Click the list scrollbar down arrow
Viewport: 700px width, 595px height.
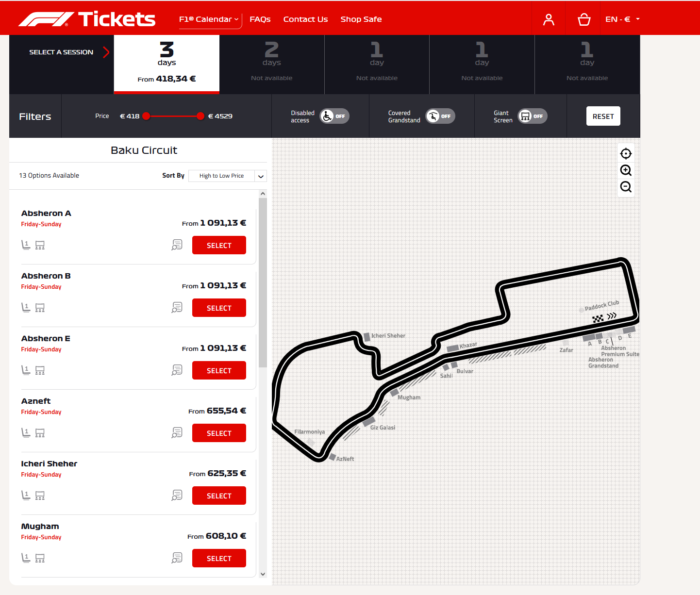pos(263,574)
